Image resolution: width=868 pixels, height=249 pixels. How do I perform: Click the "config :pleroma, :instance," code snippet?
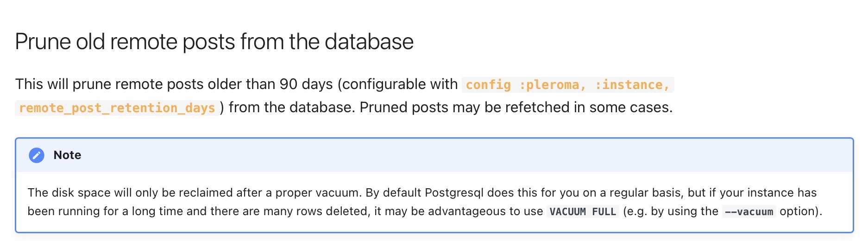(x=567, y=85)
